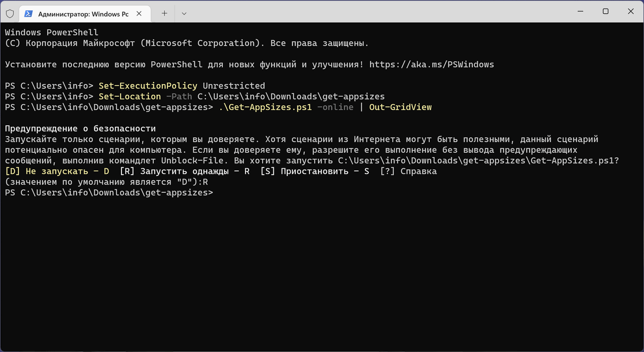Select the Администратор: Windows PowerShell tab title
The image size is (644, 352).
tap(83, 14)
